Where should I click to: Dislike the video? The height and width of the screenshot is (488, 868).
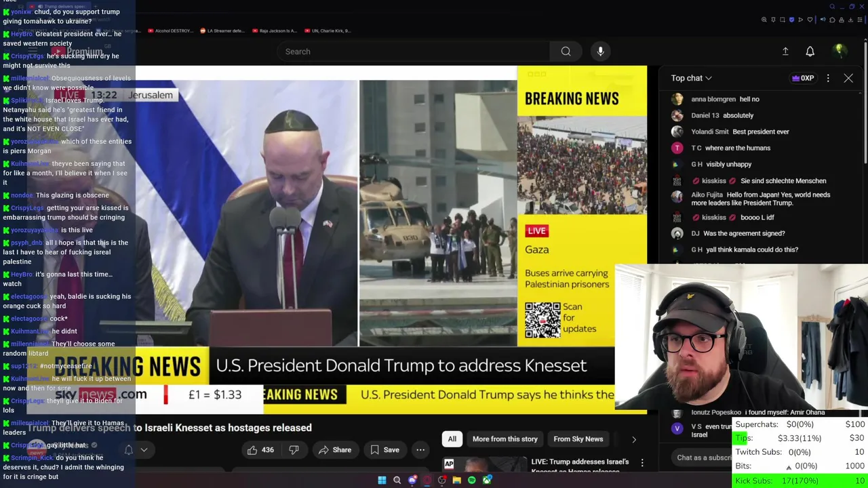tap(294, 450)
